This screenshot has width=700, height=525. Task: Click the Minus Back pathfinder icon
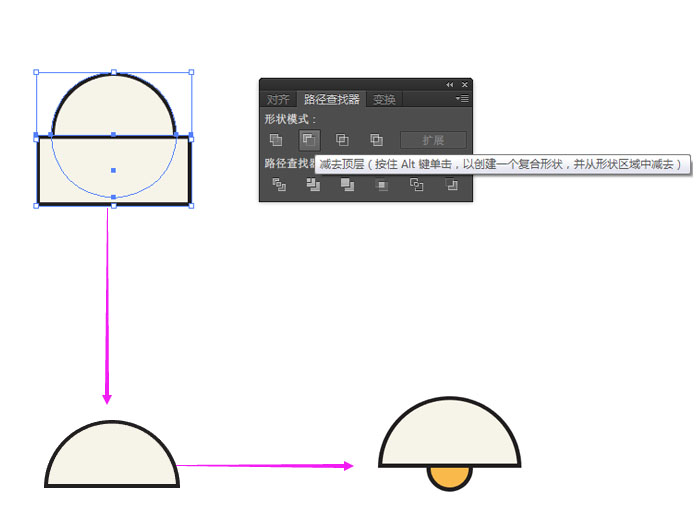(x=451, y=184)
